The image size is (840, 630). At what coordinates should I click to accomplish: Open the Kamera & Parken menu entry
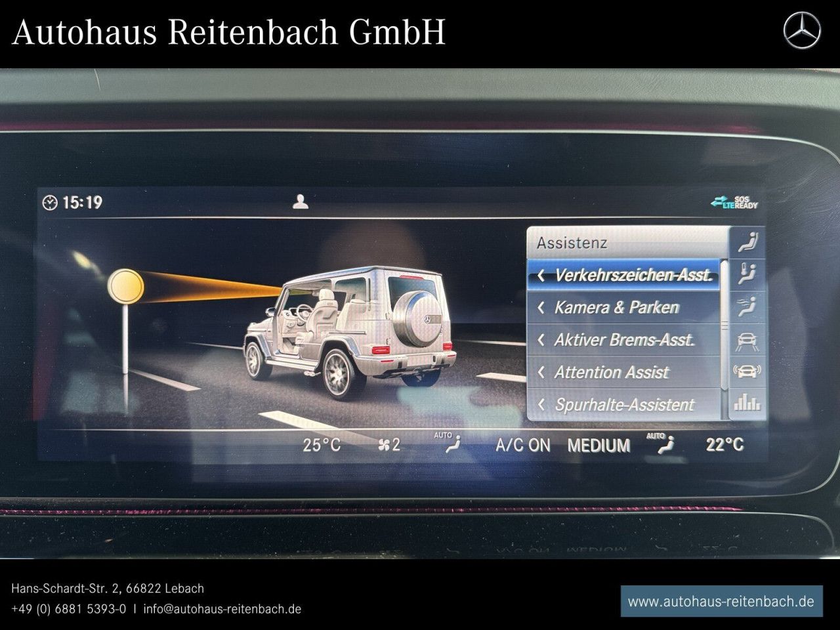pos(623,307)
